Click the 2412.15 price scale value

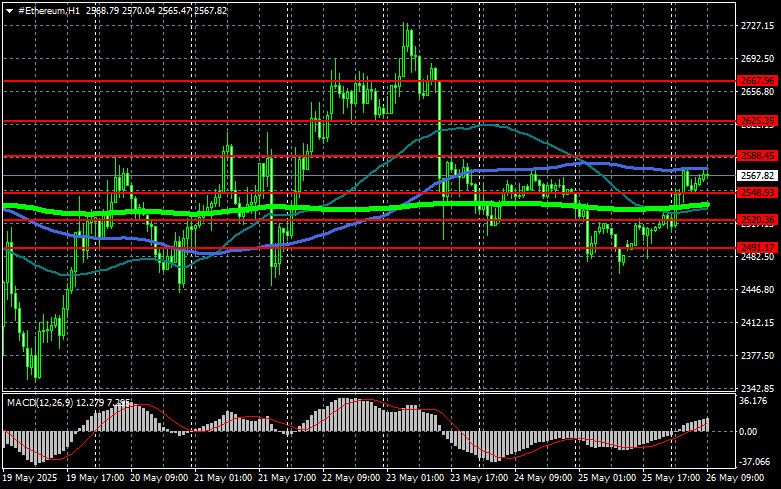757,323
